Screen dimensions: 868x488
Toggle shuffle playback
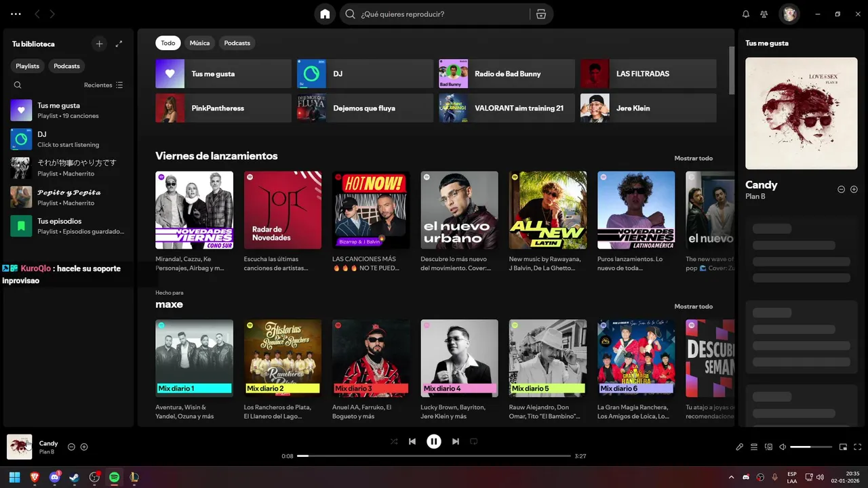click(x=394, y=441)
